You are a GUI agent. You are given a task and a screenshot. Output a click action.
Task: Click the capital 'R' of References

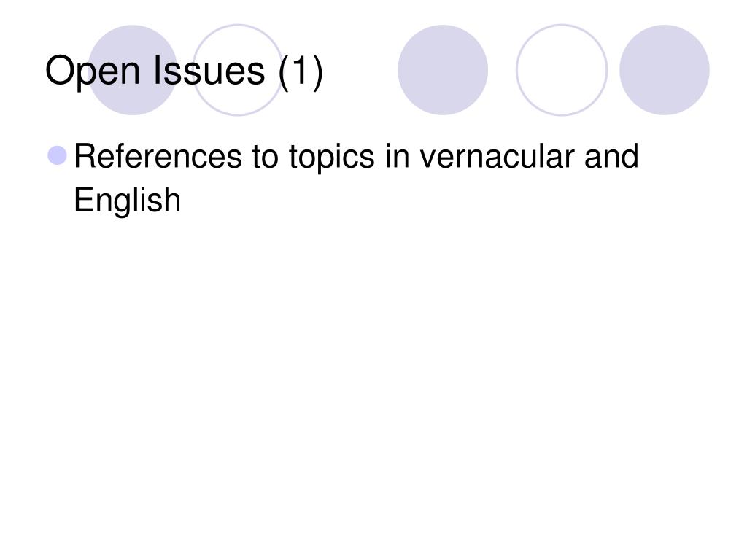coord(85,156)
